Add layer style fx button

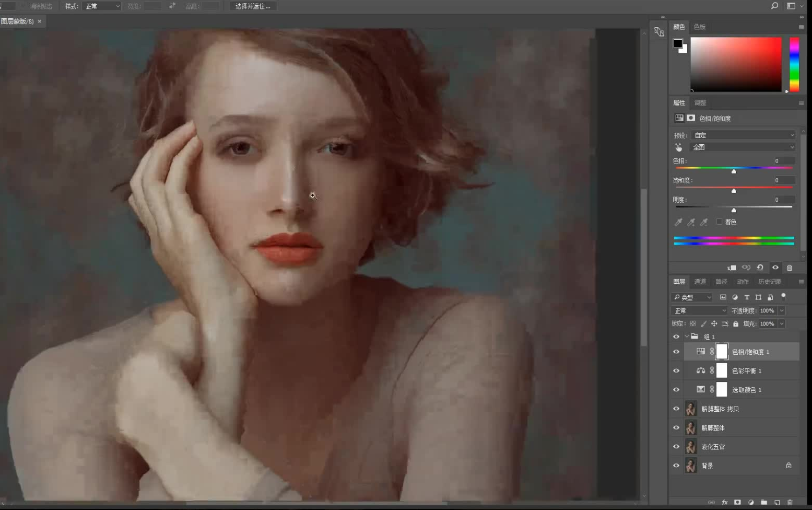coord(725,502)
